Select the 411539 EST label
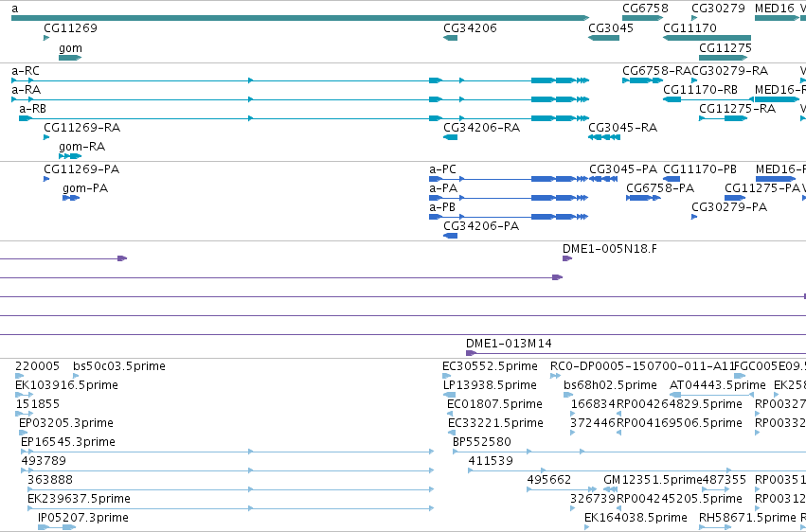The image size is (806, 532). tap(491, 462)
